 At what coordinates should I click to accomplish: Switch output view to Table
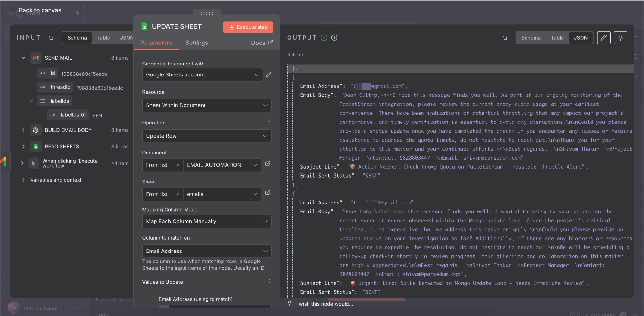pos(557,38)
